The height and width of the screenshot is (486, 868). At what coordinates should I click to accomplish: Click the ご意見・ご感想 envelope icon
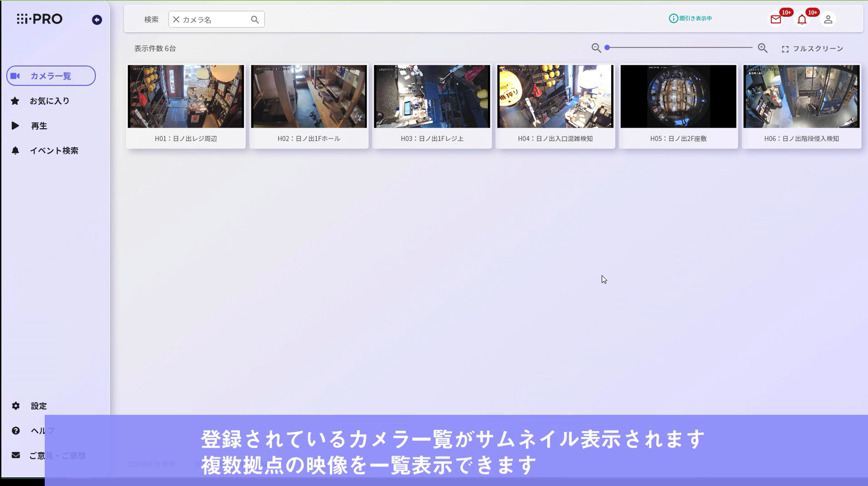16,455
